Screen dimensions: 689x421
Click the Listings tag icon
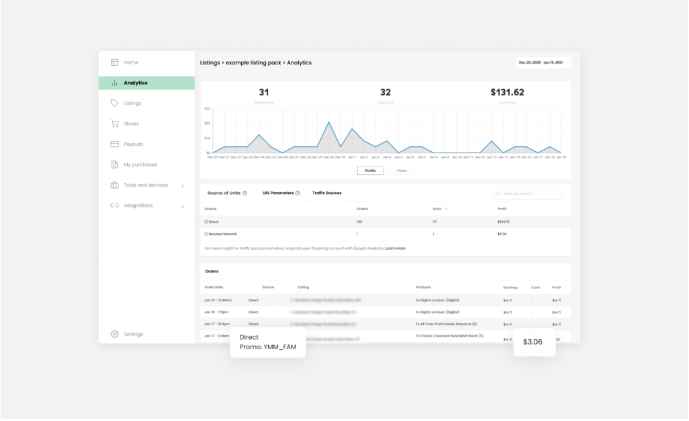pos(114,103)
